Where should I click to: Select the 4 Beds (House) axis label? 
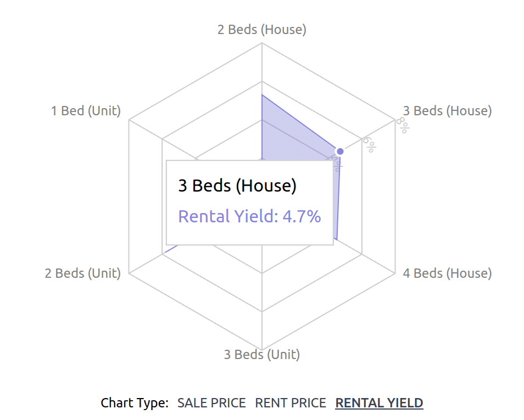click(x=448, y=273)
